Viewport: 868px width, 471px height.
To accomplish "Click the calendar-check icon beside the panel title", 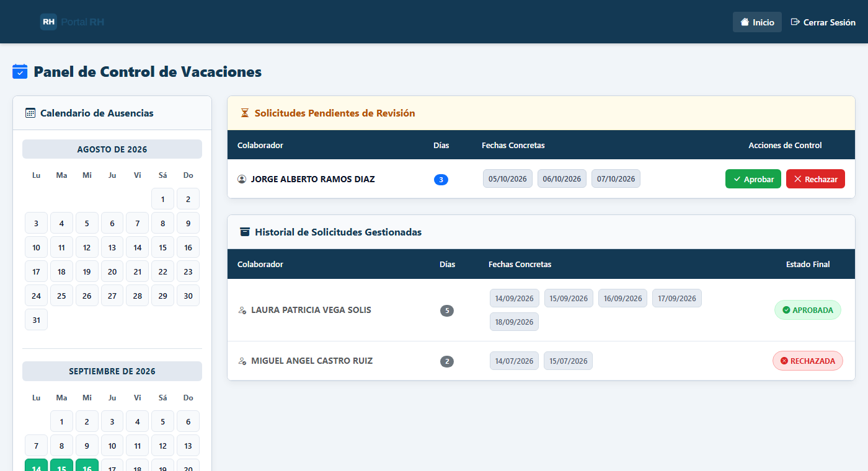I will pyautogui.click(x=20, y=72).
